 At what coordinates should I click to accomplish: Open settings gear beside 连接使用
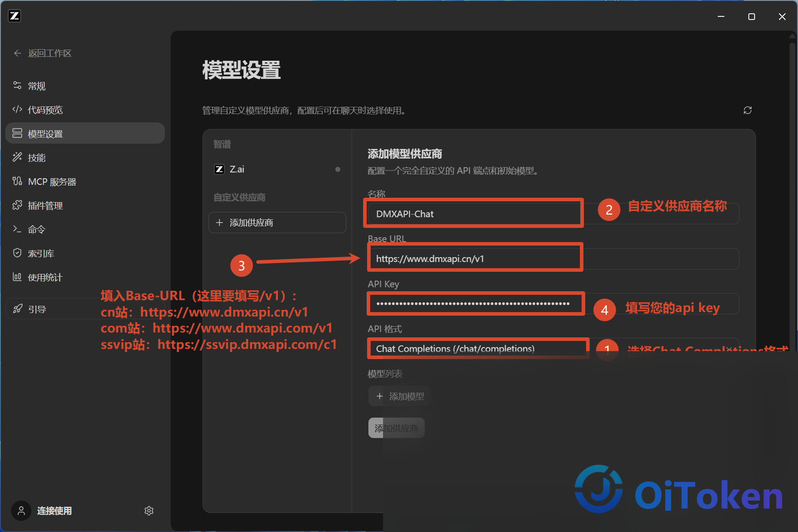149,511
